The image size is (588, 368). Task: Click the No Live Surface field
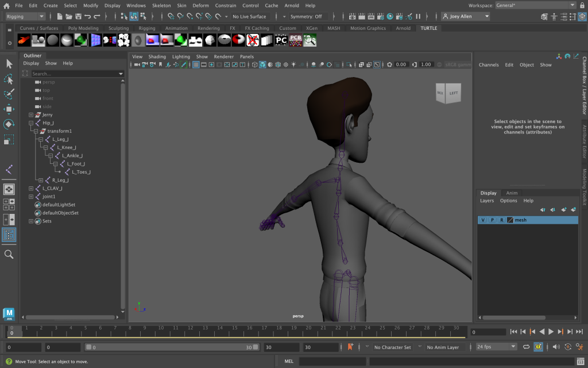pyautogui.click(x=249, y=17)
